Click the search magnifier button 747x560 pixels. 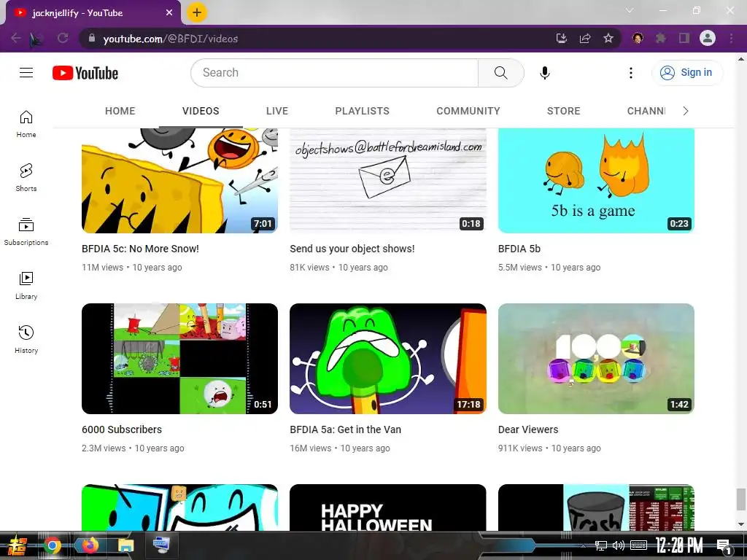[500, 73]
